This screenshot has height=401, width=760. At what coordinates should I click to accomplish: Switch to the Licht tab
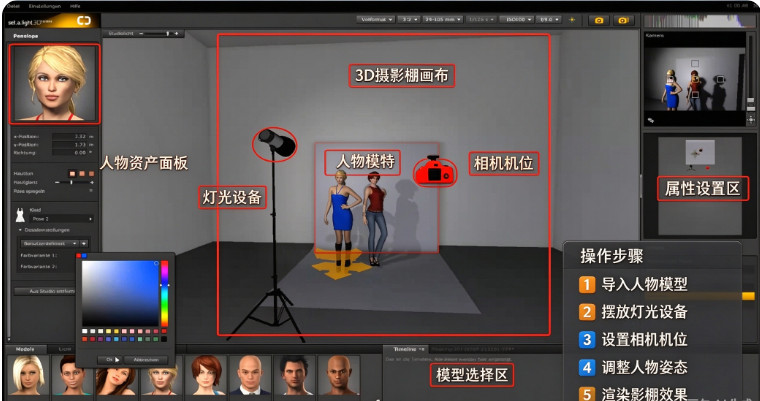(63, 349)
